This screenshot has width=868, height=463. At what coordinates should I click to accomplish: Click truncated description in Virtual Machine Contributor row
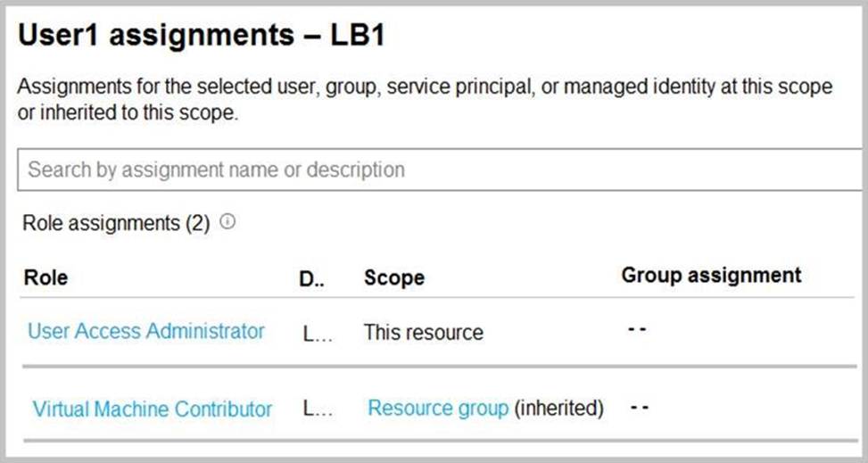(x=318, y=409)
